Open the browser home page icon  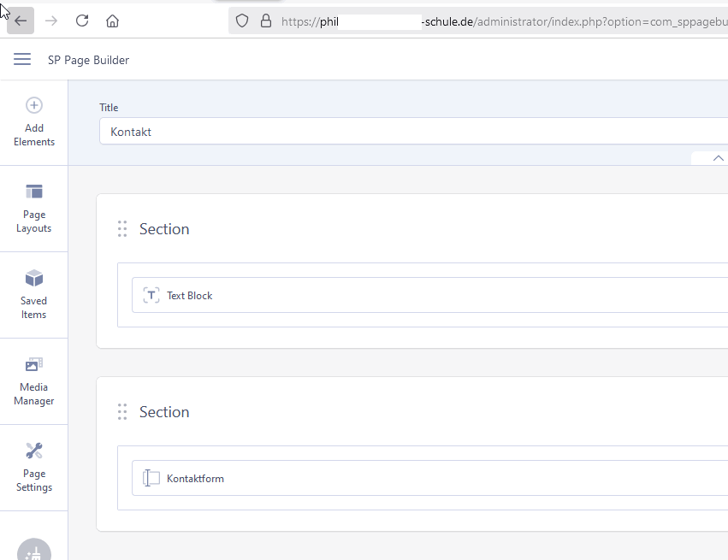[112, 21]
